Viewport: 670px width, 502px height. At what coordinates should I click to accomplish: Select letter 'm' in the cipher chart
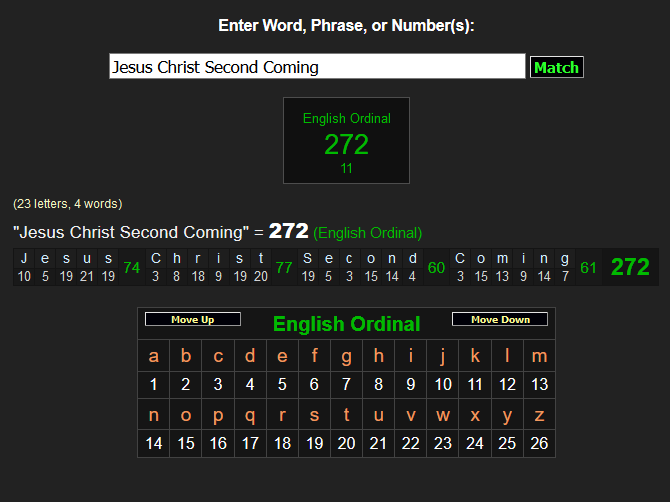pos(539,356)
